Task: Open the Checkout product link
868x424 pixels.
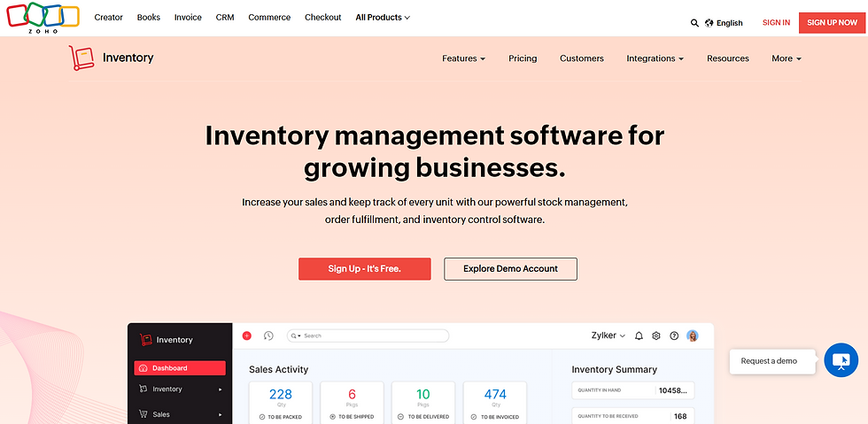Action: [322, 18]
